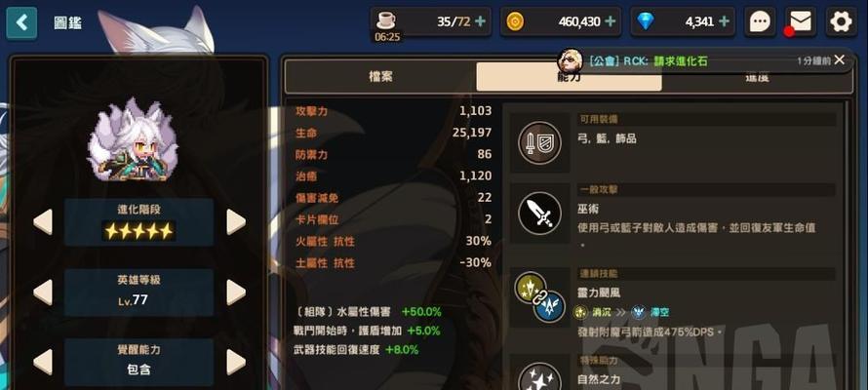This screenshot has width=868, height=390.
Task: Add coffee stamina with plus icon
Action: point(480,21)
